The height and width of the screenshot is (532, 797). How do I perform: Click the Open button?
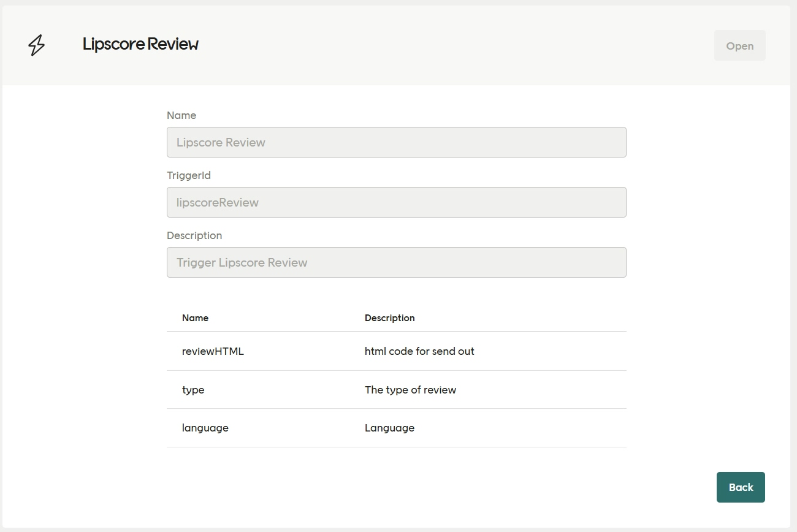point(739,45)
